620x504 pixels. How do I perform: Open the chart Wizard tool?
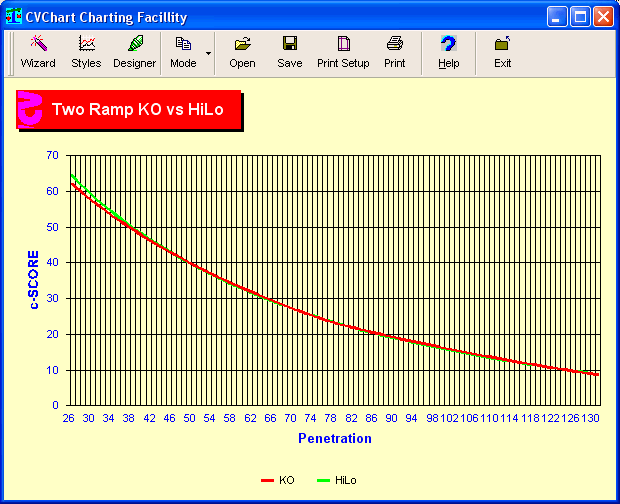[x=38, y=51]
